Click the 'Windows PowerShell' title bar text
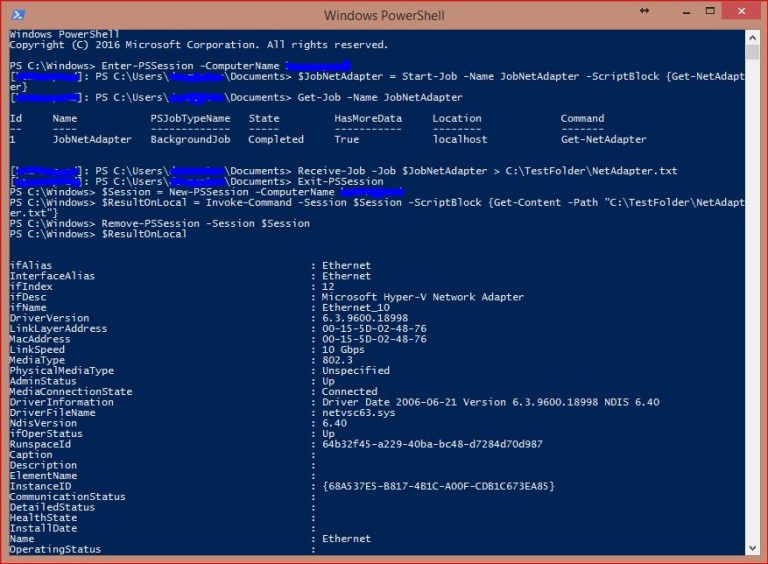 (x=384, y=16)
